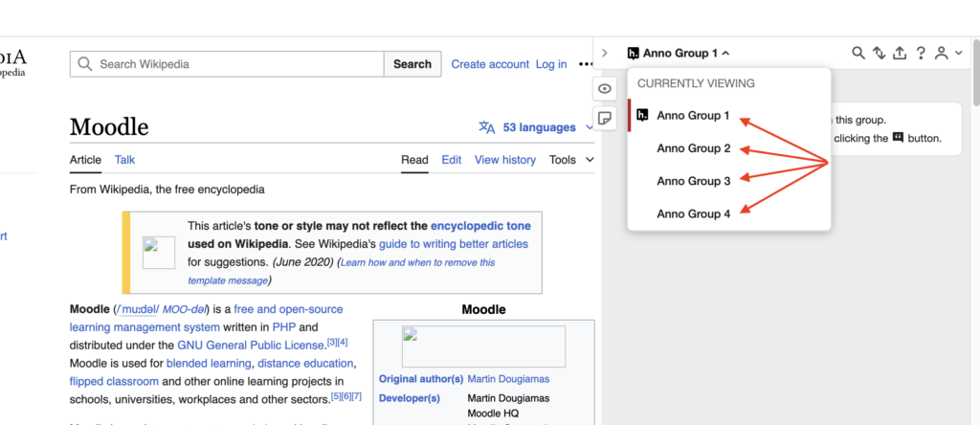Screen dimensions: 980x425
Task: Expand the Tools dropdown
Action: pyautogui.click(x=571, y=160)
